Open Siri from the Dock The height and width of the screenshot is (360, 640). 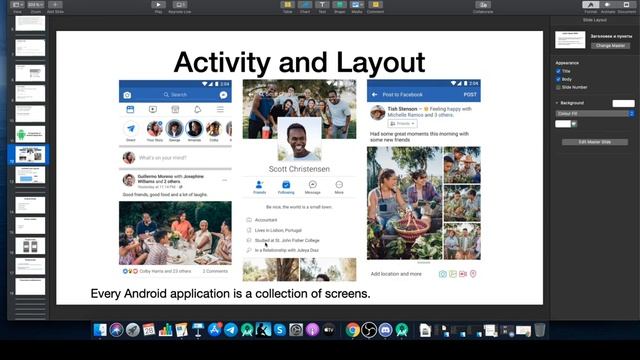(x=116, y=330)
